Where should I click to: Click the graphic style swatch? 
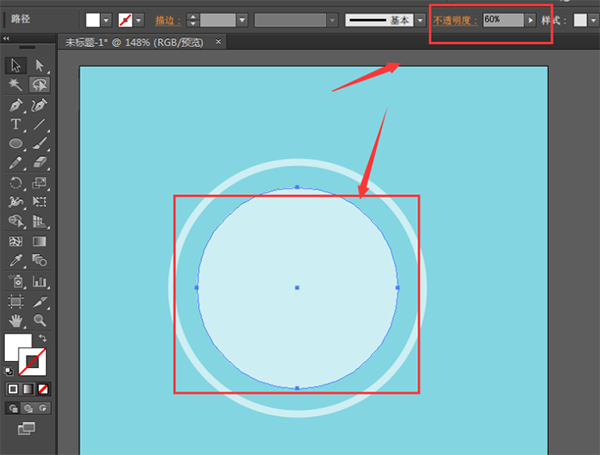pyautogui.click(x=580, y=20)
